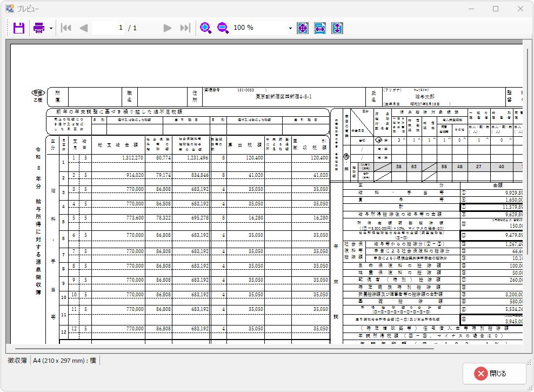Open the print options dropdown arrow

click(51, 28)
